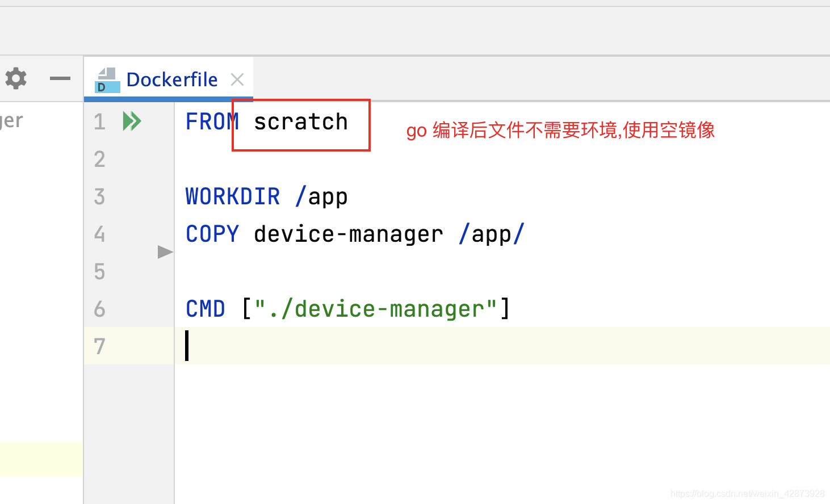
Task: Click the CMD instruction on line 6
Action: pos(205,308)
